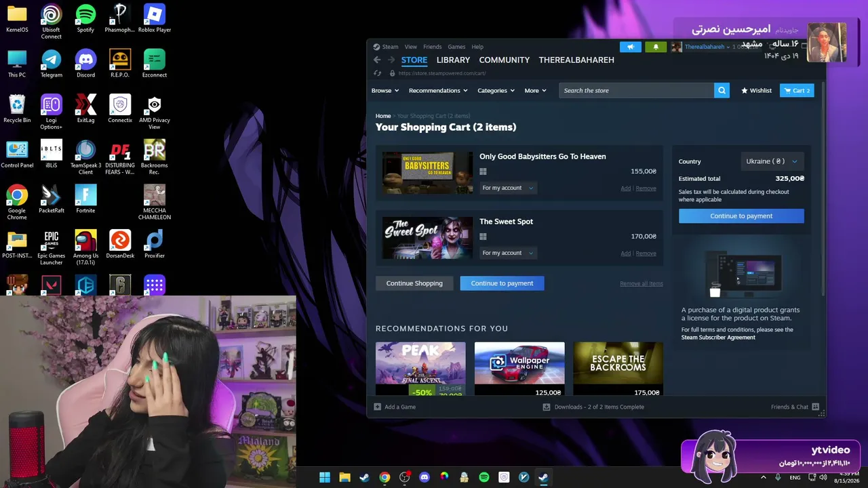Select the Fortnite desktop icon

[x=85, y=199]
